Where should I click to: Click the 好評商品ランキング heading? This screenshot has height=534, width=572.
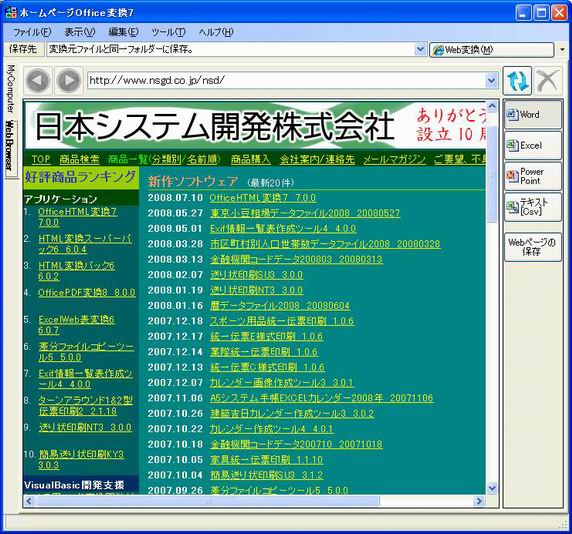80,177
